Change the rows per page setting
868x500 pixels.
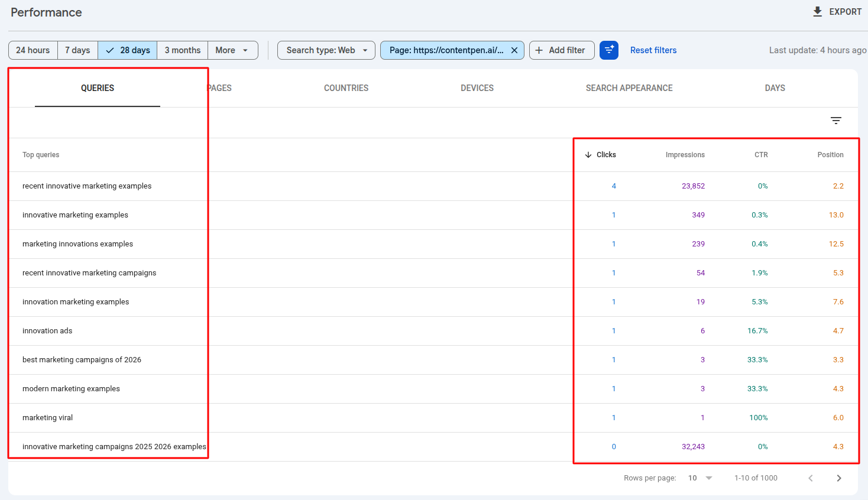[699, 478]
